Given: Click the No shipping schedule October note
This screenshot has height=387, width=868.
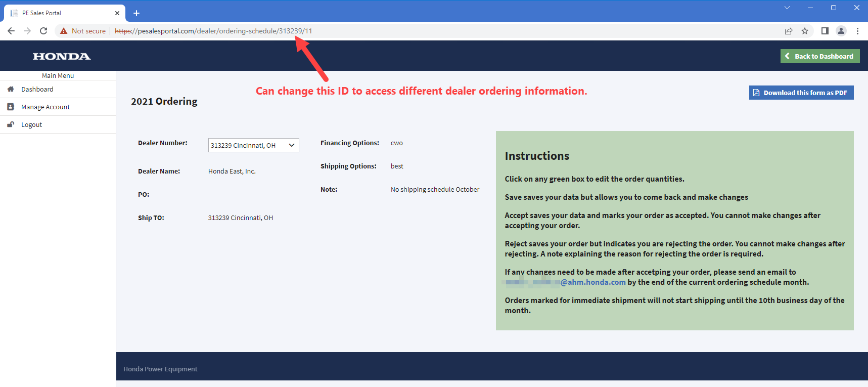Looking at the screenshot, I should 435,190.
